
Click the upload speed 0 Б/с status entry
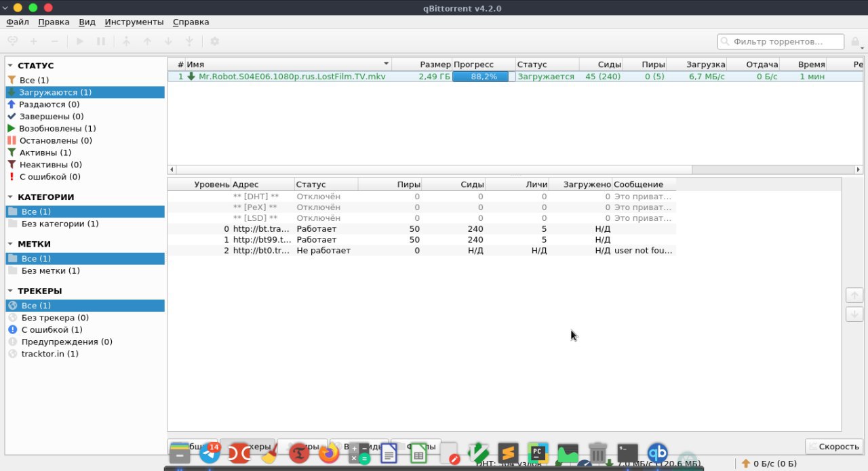(770, 464)
